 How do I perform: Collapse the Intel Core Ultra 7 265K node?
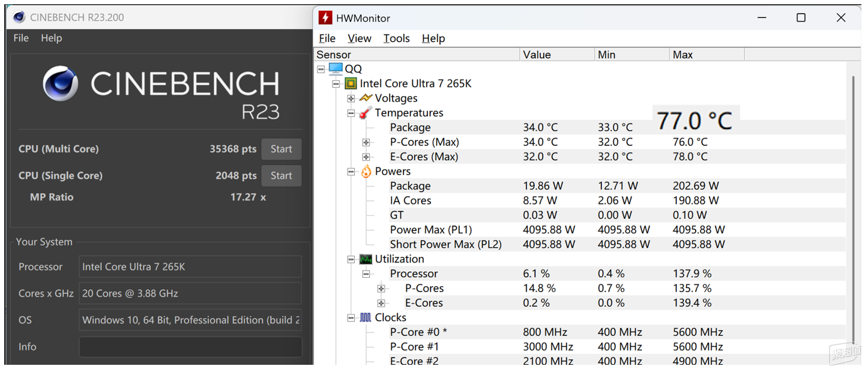[x=336, y=83]
